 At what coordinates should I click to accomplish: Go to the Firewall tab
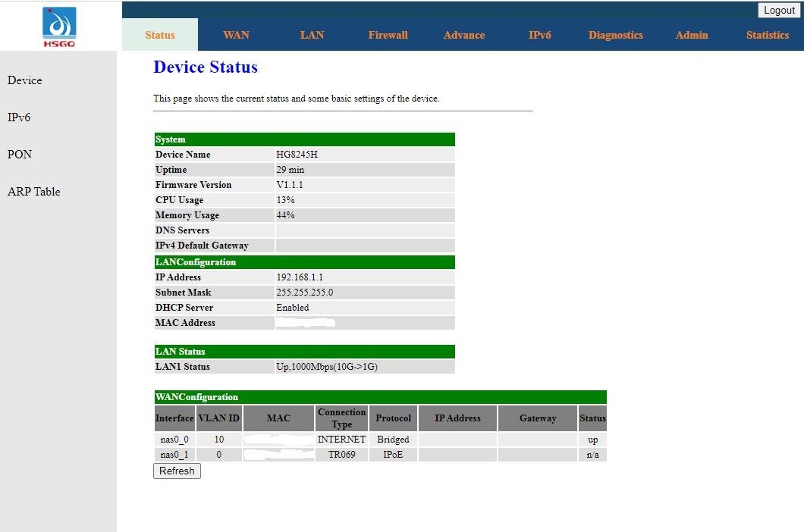pyautogui.click(x=388, y=35)
